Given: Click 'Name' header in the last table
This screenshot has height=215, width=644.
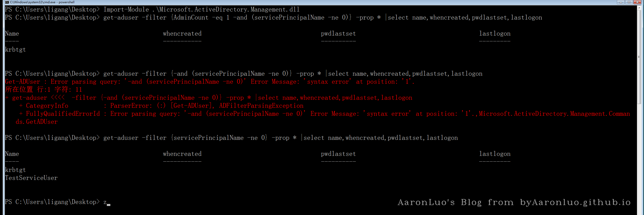Looking at the screenshot, I should [12, 154].
